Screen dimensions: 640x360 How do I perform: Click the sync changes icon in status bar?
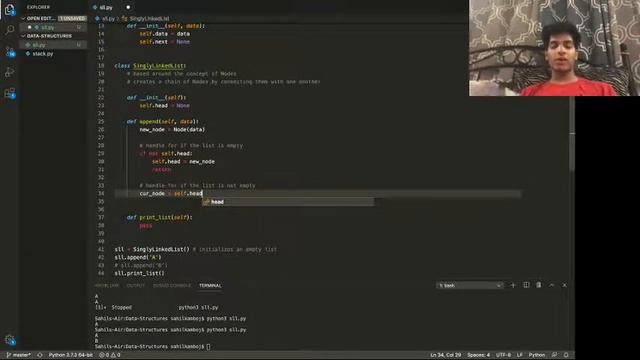click(40, 355)
